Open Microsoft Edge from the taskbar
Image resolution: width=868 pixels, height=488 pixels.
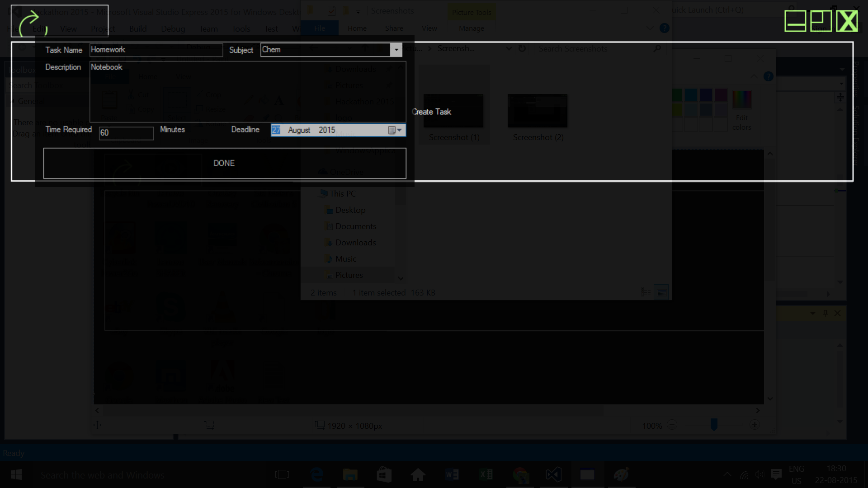pyautogui.click(x=316, y=474)
